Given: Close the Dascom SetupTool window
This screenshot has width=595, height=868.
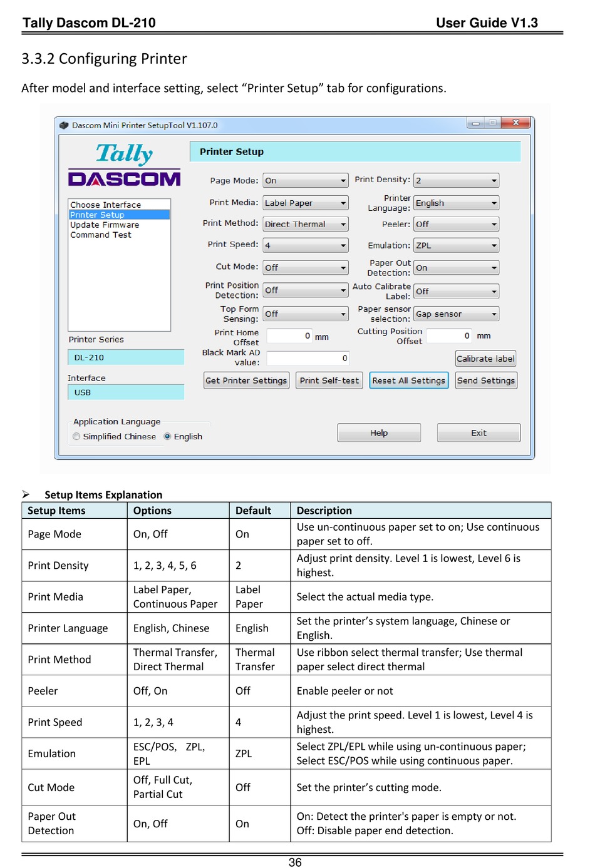Looking at the screenshot, I should click(516, 123).
